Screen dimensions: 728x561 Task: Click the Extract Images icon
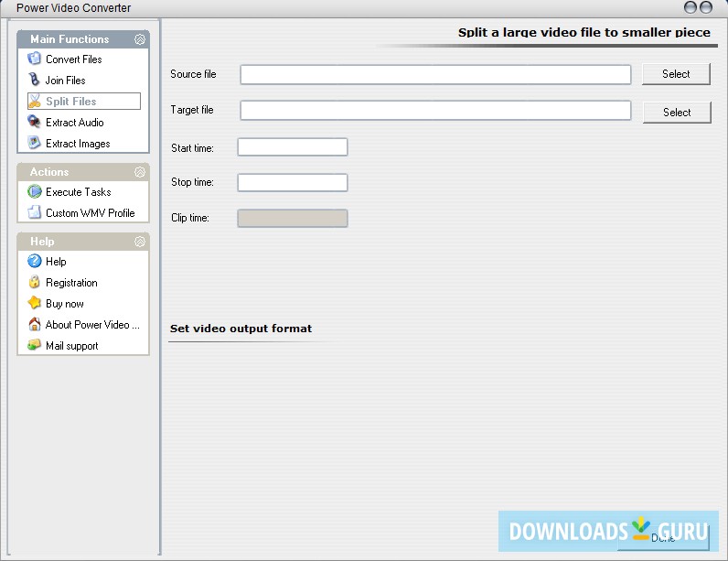pos(34,143)
